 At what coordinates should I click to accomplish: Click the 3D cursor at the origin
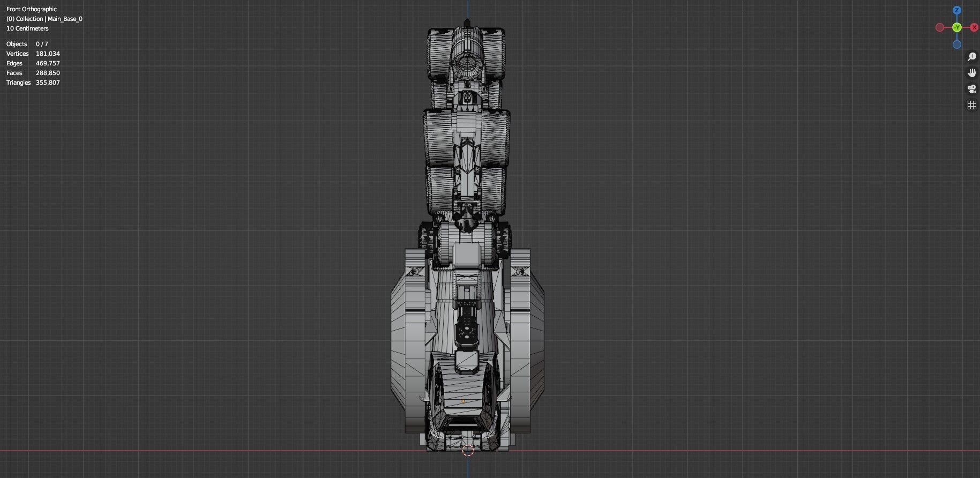coord(468,450)
